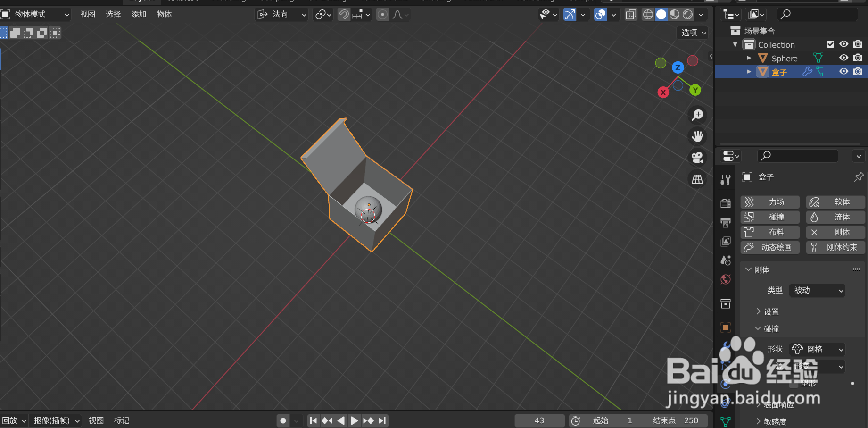Viewport: 868px width, 428px height.
Task: Select wireframe viewport shading icon
Action: coord(648,15)
